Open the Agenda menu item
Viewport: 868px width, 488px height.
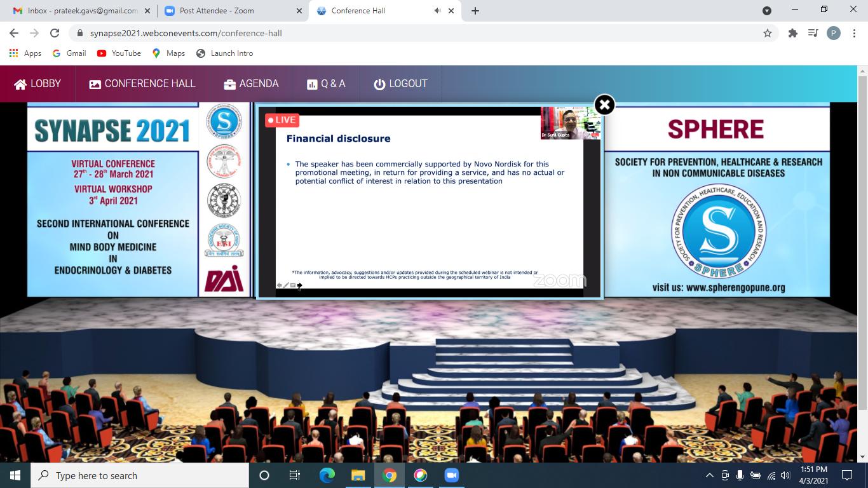point(251,84)
